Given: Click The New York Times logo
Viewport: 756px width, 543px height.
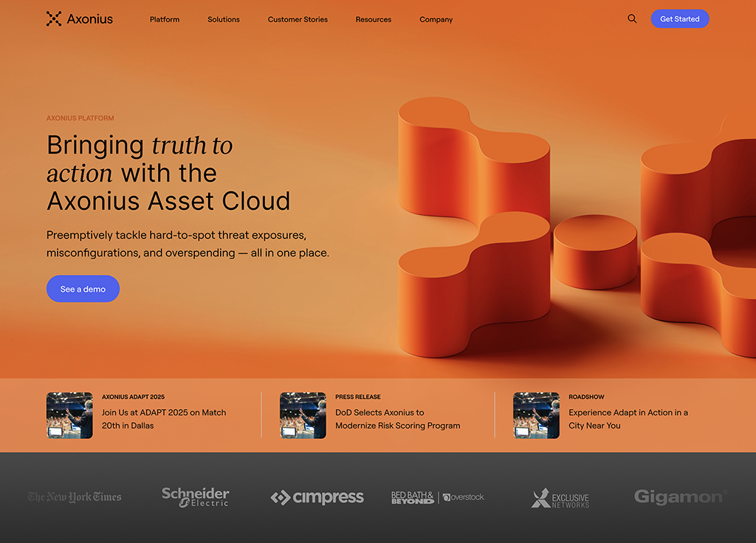Looking at the screenshot, I should tap(75, 497).
